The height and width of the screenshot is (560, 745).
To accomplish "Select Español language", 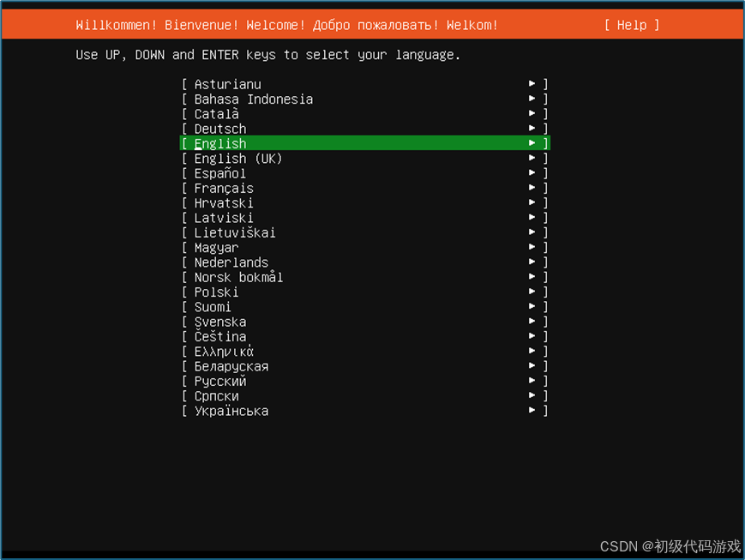I will pos(364,173).
